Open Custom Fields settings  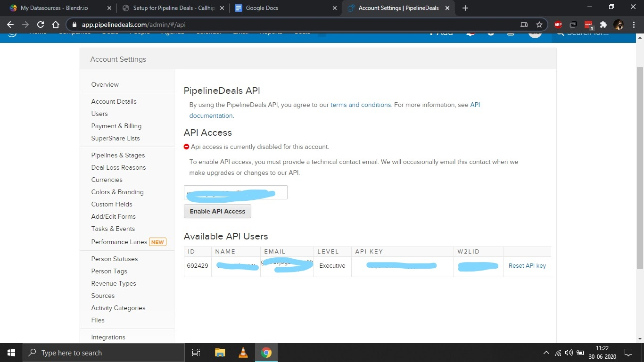(112, 204)
